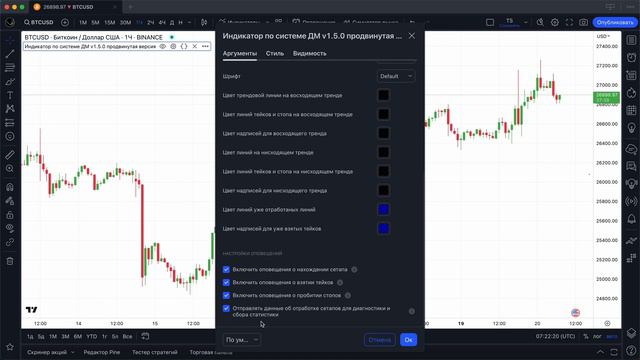Pick color of taken takes labels
The image size is (640, 360).
coord(383,229)
